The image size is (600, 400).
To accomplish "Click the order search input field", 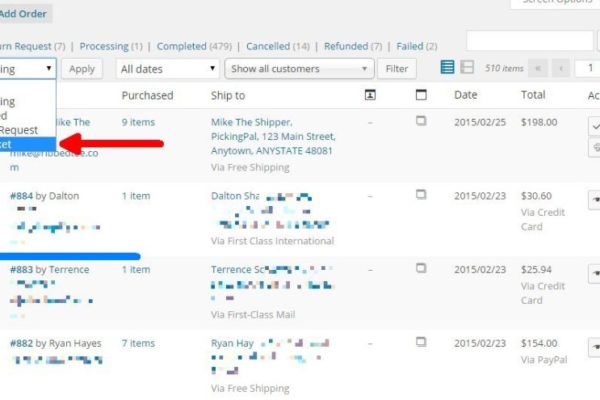I will pyautogui.click(x=530, y=41).
